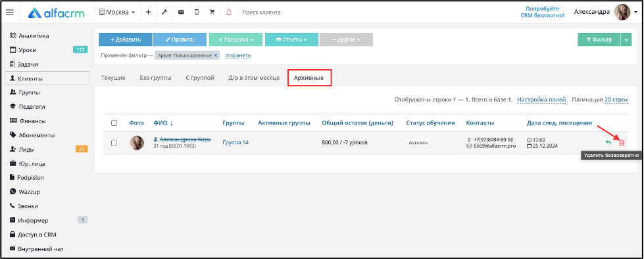Expand the Другое dropdown
The image size is (644, 259).
tap(346, 40)
